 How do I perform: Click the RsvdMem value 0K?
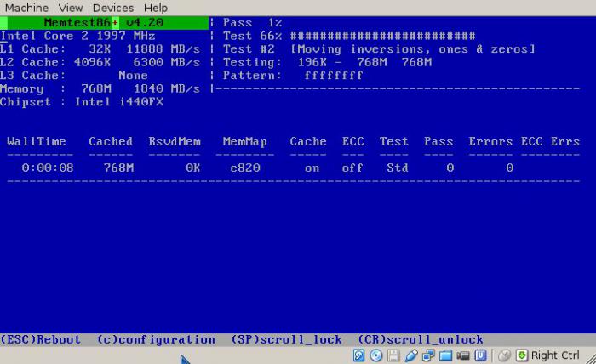tap(193, 168)
